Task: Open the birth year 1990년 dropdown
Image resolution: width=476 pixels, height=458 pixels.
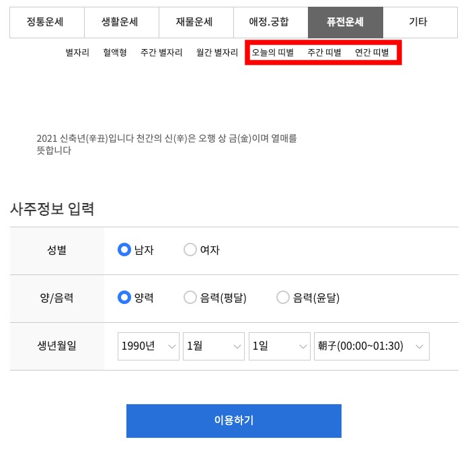Action: tap(149, 346)
